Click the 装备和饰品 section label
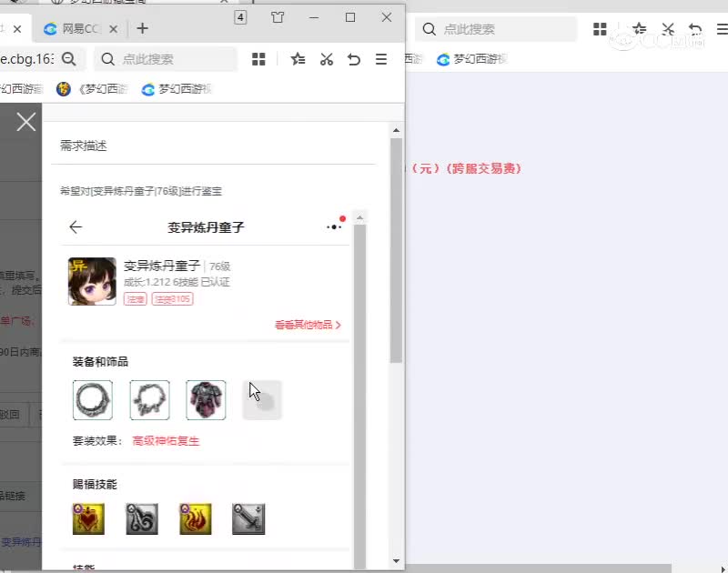The height and width of the screenshot is (573, 728). 100,362
